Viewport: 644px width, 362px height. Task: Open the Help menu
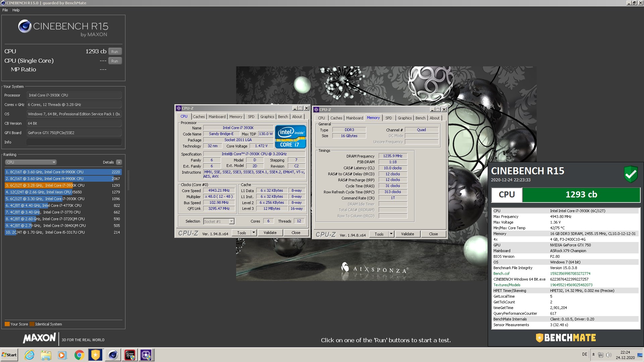point(16,10)
